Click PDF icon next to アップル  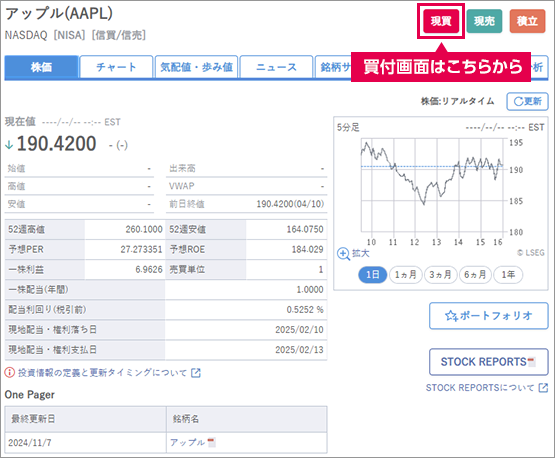tap(211, 442)
